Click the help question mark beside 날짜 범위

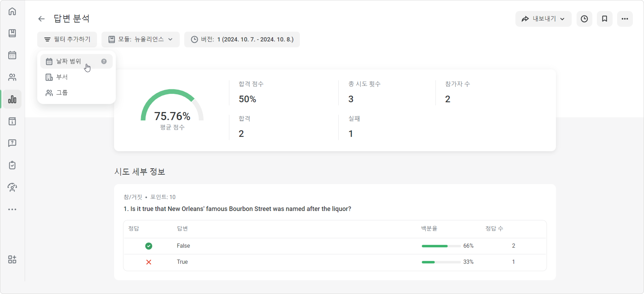pyautogui.click(x=104, y=61)
